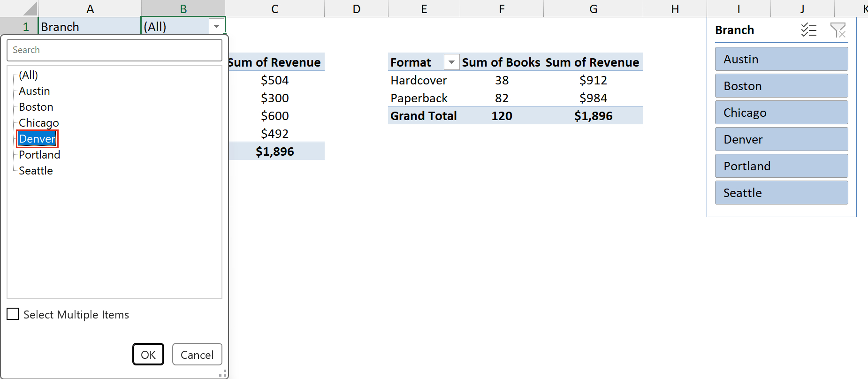This screenshot has height=379, width=868.
Task: Click the Branch label cell A1
Action: click(x=90, y=27)
